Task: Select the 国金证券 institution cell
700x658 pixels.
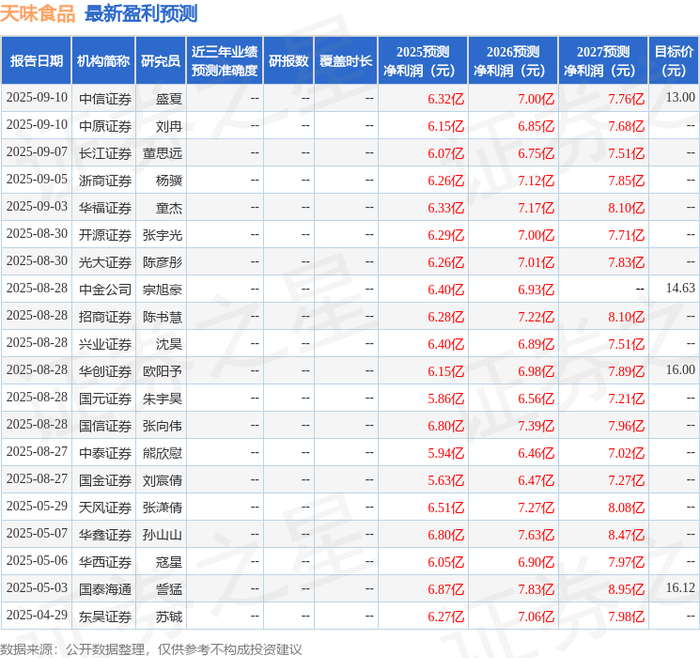Action: [x=105, y=480]
